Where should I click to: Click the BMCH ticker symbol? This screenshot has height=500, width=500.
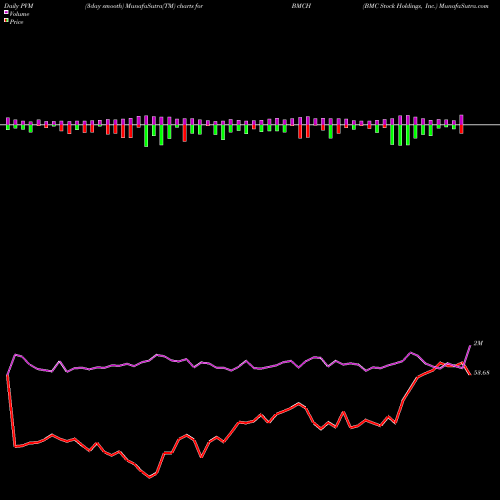click(301, 6)
